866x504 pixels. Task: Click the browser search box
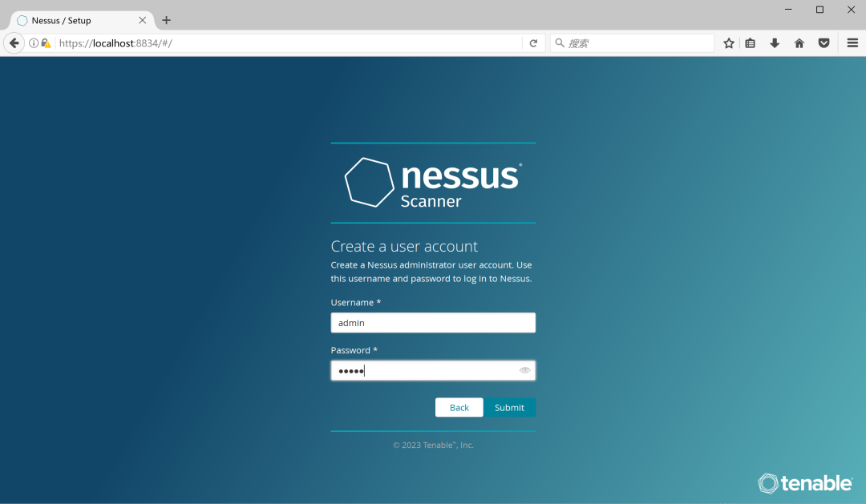(633, 43)
